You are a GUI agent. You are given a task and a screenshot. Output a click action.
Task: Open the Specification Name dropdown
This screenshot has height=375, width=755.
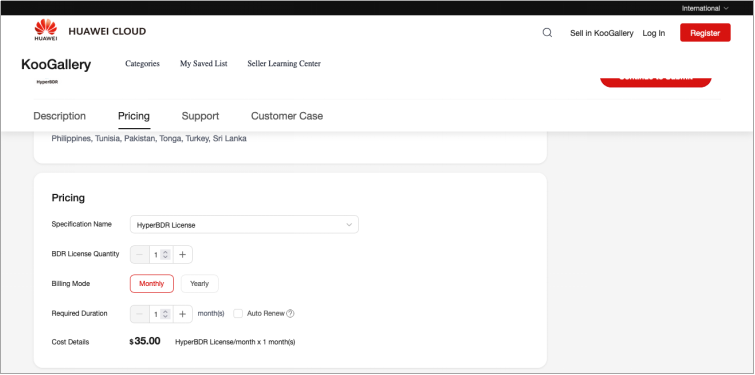244,224
